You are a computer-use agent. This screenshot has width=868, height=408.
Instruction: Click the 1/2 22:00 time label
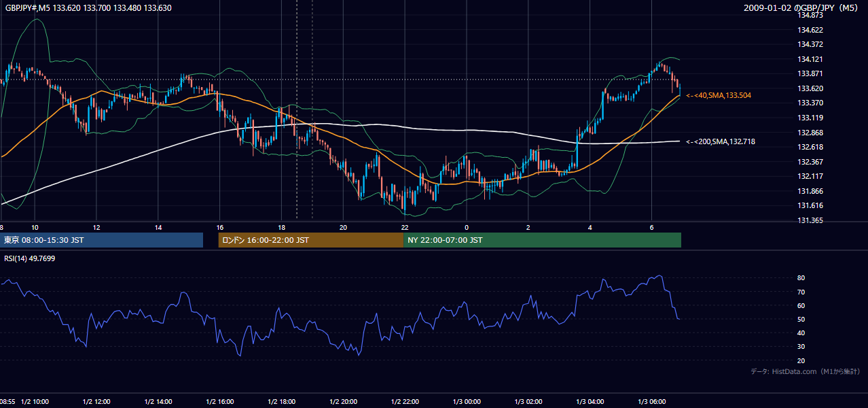point(405,401)
